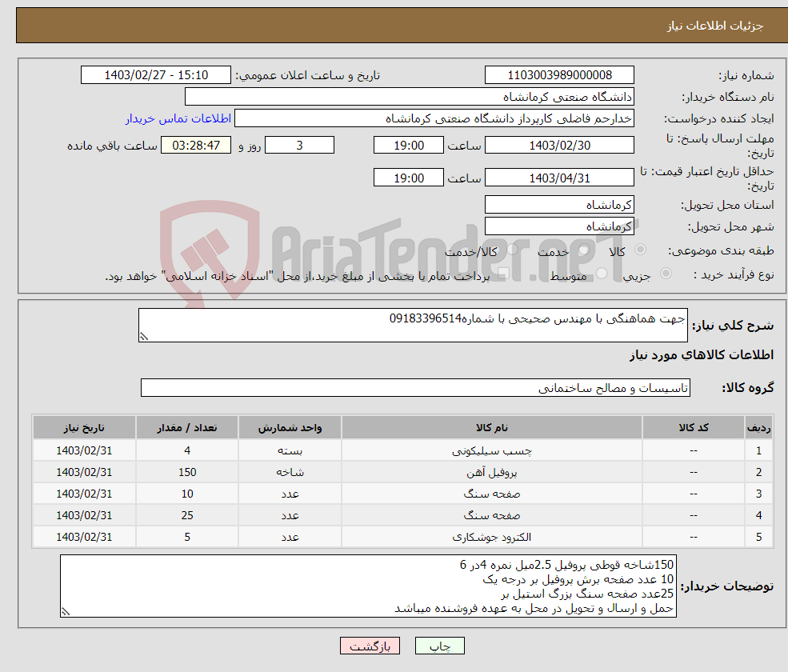Click the چاپ (print) button
Viewport: 788px width, 672px height.
pyautogui.click(x=440, y=646)
